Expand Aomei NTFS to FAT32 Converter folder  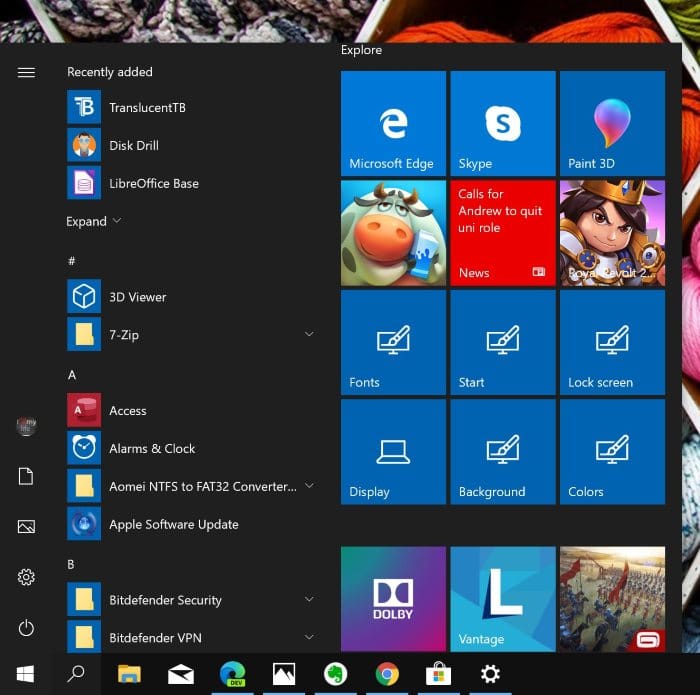(x=309, y=485)
